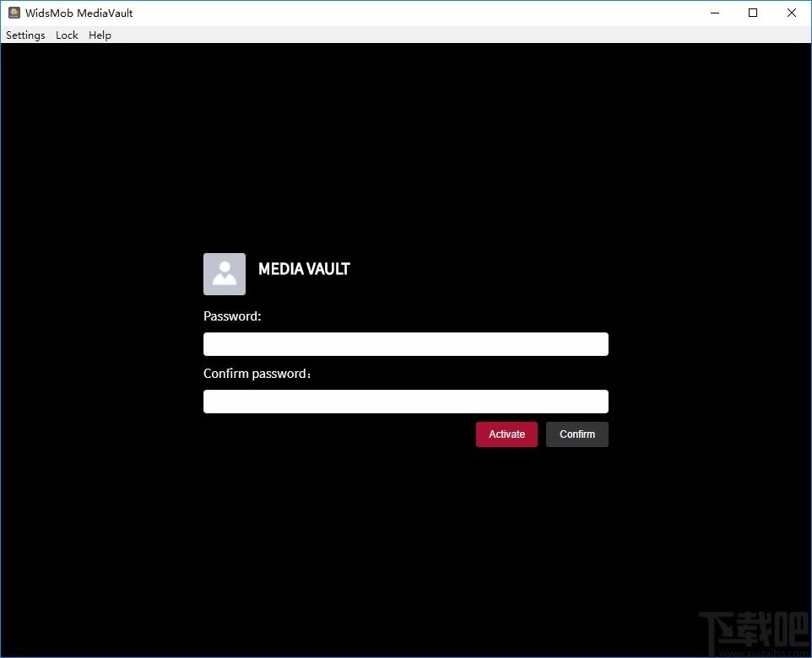Click the WidsMob MediaVault title bar icon
Viewport: 812px width, 658px height.
pos(14,13)
